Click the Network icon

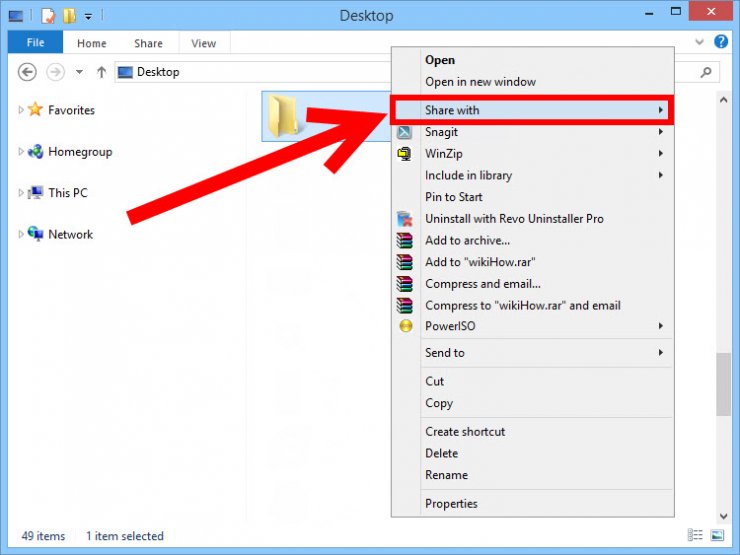35,233
